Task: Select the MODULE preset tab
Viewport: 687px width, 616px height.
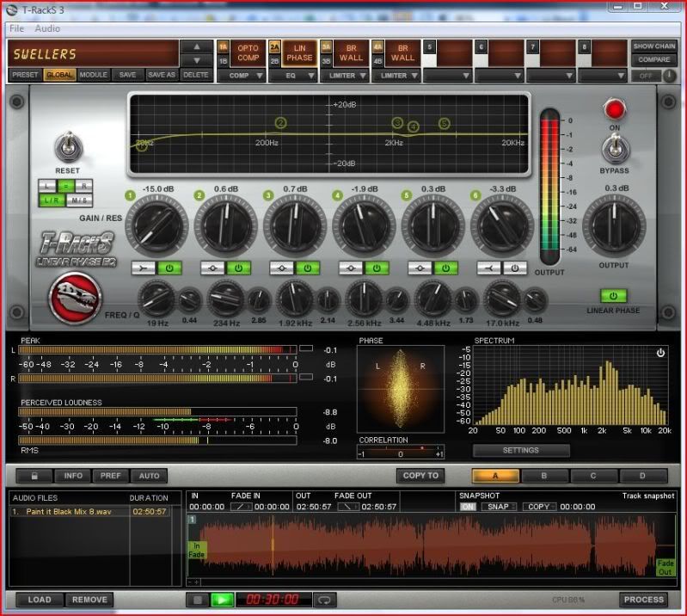Action: pos(94,75)
